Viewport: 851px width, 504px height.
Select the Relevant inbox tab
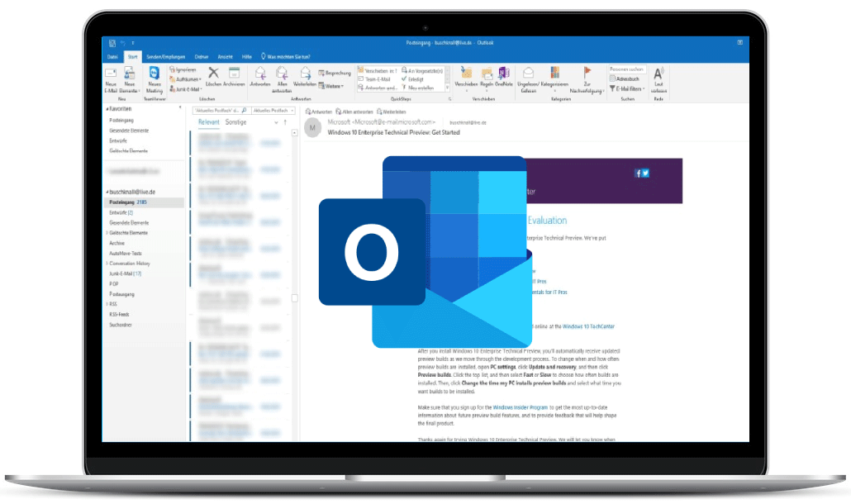pyautogui.click(x=209, y=122)
